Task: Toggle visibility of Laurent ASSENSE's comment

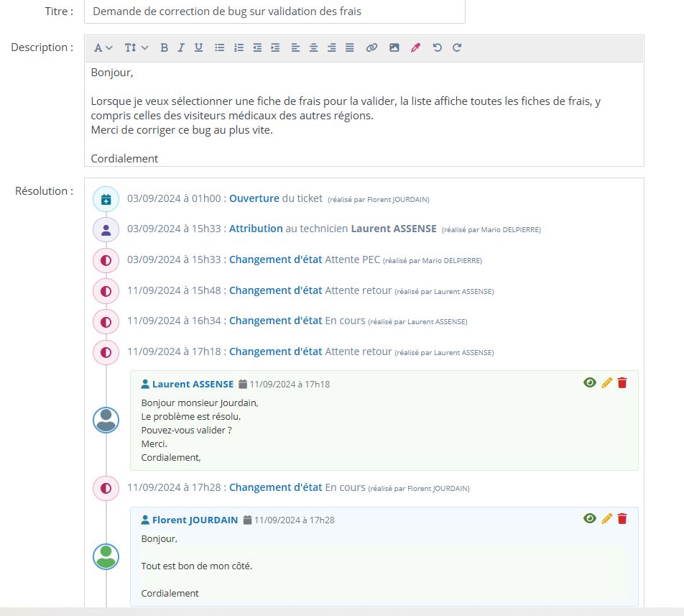Action: click(x=590, y=383)
